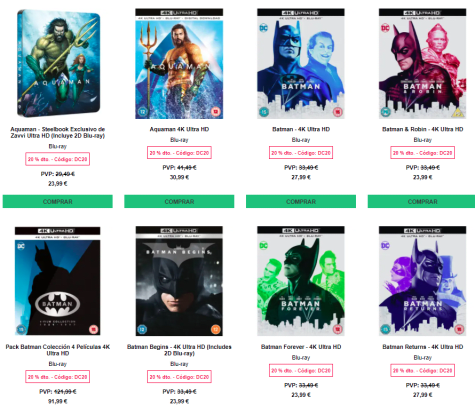Open the Batman Forever - 4K Ultra HD title
Viewport: 475px width, 406px height.
click(x=301, y=347)
